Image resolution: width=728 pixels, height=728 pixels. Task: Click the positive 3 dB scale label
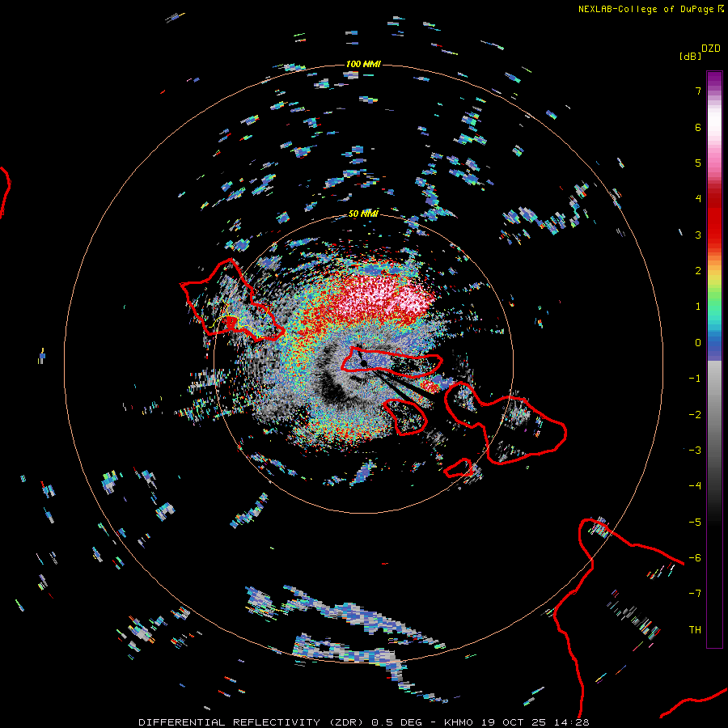click(x=698, y=235)
